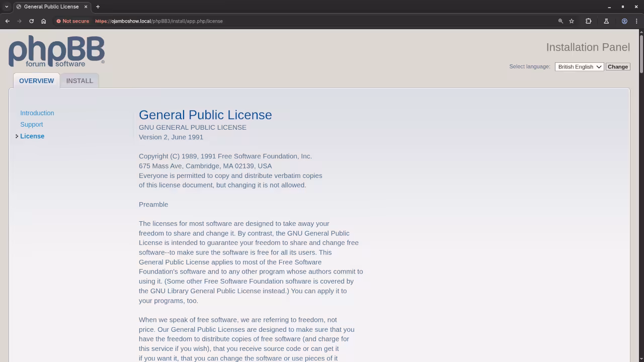Click the Not secure warning badge
The height and width of the screenshot is (362, 644).
(x=73, y=21)
